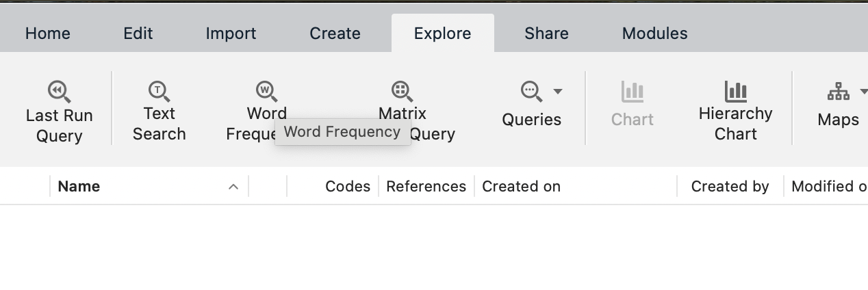
Task: Expand the Queries dropdown arrow
Action: (558, 92)
